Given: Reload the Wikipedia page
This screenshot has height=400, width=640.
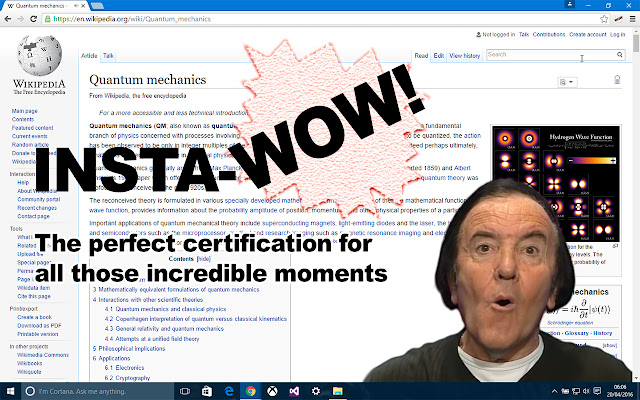Looking at the screenshot, I should click(33, 19).
